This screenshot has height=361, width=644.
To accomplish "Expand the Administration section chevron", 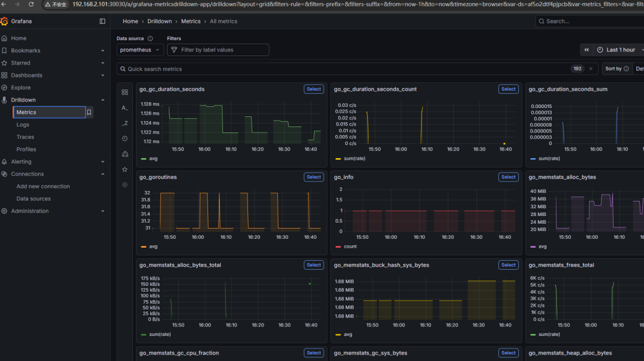I will pos(103,211).
